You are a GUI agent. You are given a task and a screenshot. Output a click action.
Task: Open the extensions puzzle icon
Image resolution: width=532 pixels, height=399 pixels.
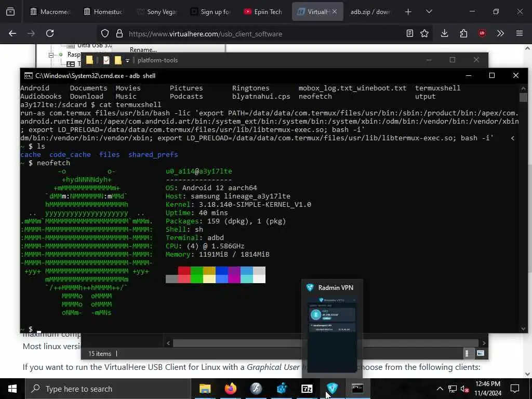463,33
